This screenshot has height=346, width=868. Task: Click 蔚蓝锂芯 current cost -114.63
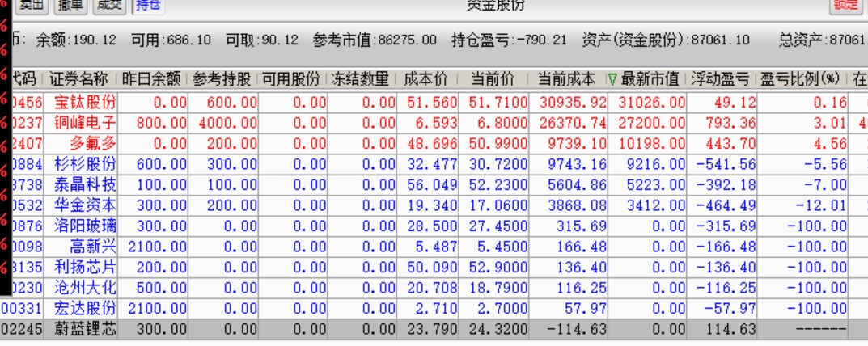tap(576, 329)
